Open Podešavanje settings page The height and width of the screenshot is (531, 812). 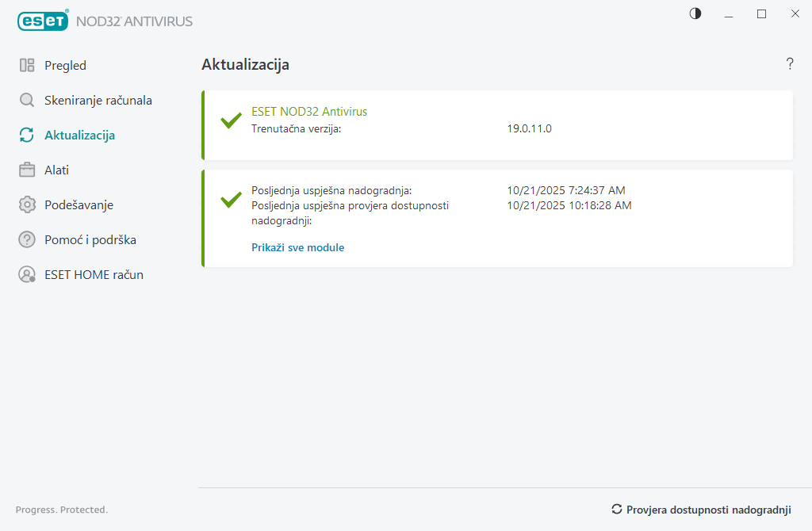pos(79,205)
